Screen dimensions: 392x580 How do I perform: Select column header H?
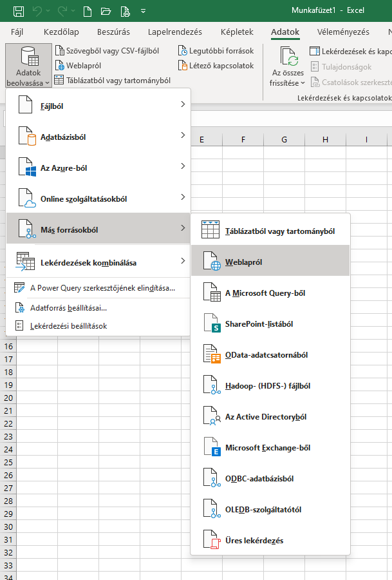pos(325,139)
